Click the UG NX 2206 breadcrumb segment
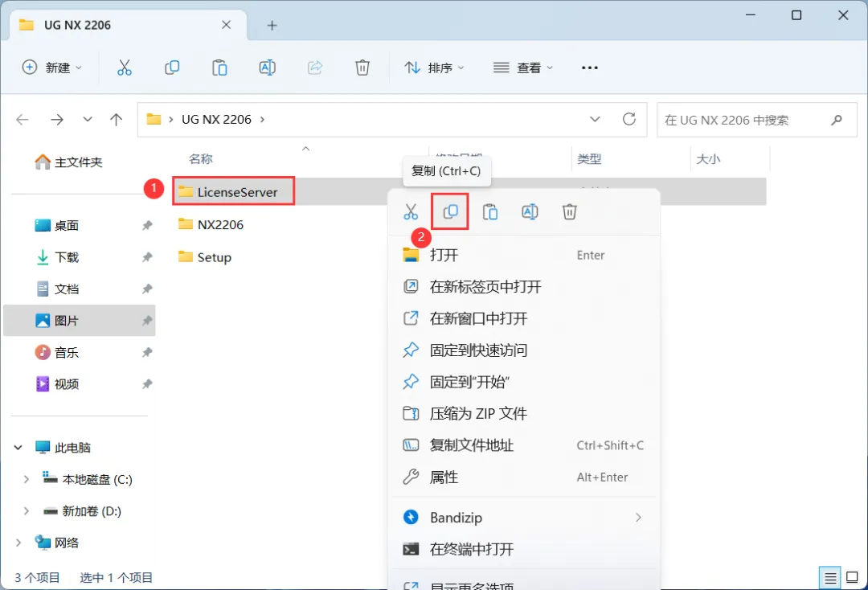This screenshot has width=868, height=590. pos(216,120)
